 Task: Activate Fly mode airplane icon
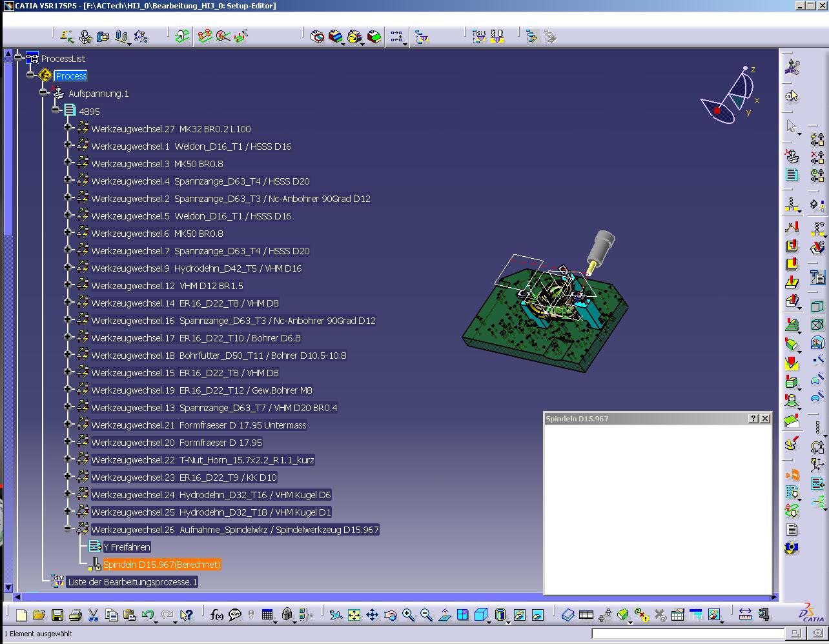coord(336,615)
